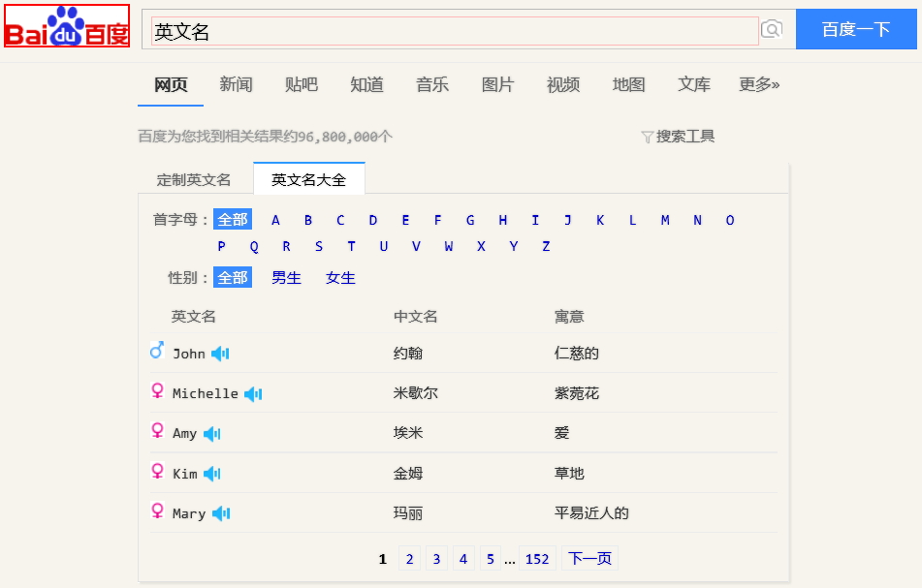922x588 pixels.
Task: Click the Baidu logo
Action: point(67,26)
